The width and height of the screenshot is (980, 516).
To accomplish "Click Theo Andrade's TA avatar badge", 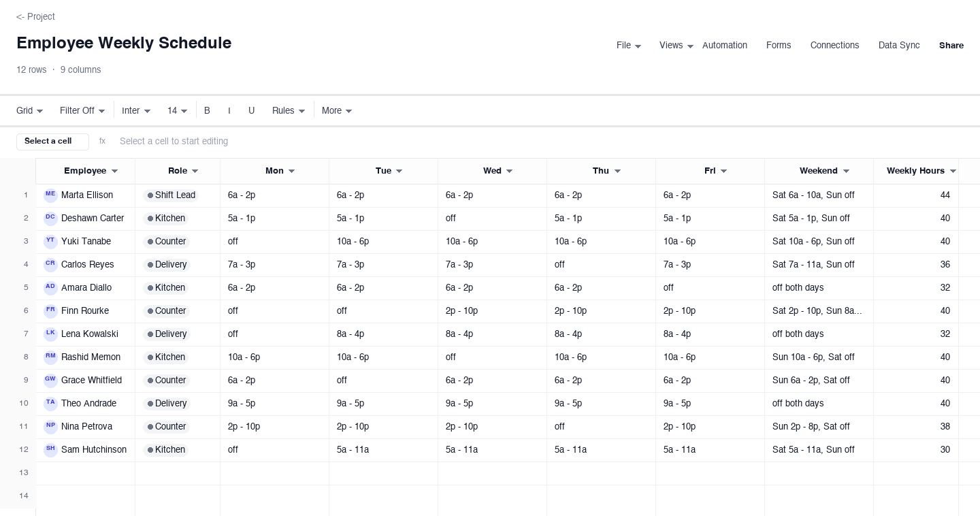I will 50,404.
